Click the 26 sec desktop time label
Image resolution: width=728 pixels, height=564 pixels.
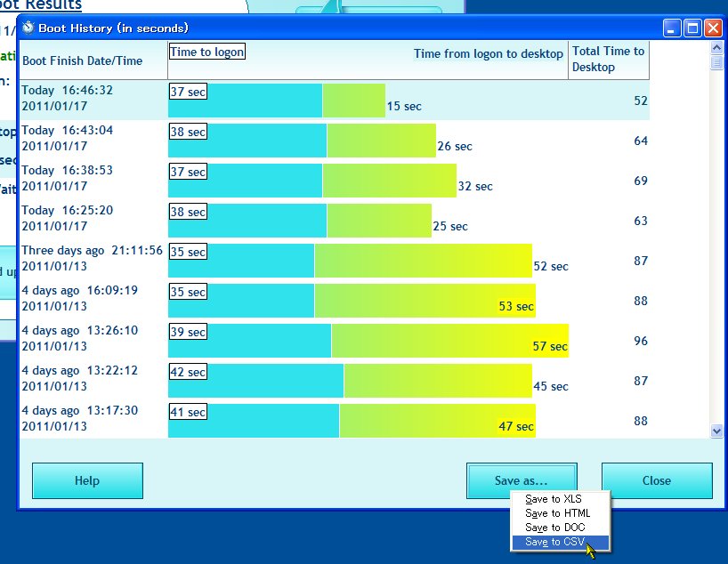[455, 146]
